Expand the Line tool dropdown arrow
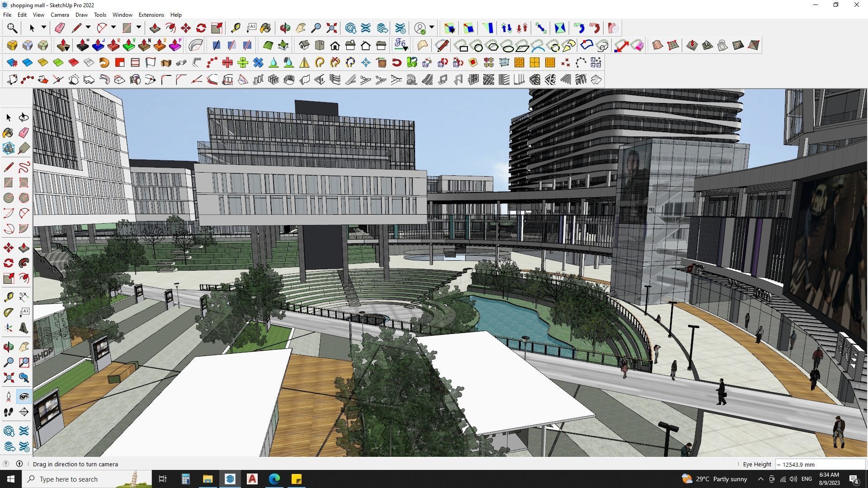This screenshot has width=868, height=488. (x=88, y=28)
